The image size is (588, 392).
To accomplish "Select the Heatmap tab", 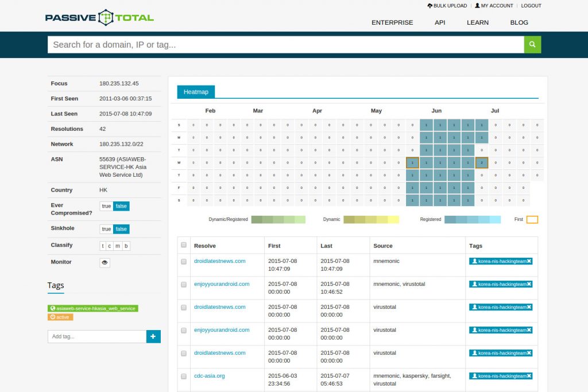I will [196, 92].
